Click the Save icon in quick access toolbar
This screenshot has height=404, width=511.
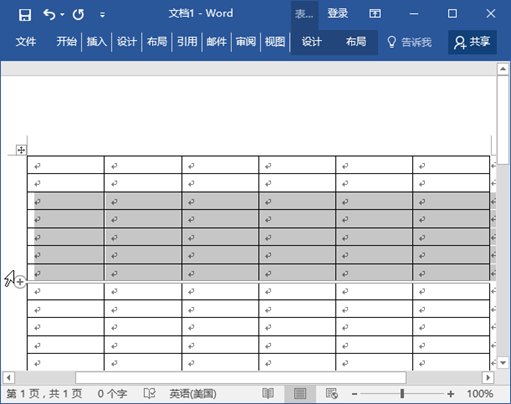point(25,15)
